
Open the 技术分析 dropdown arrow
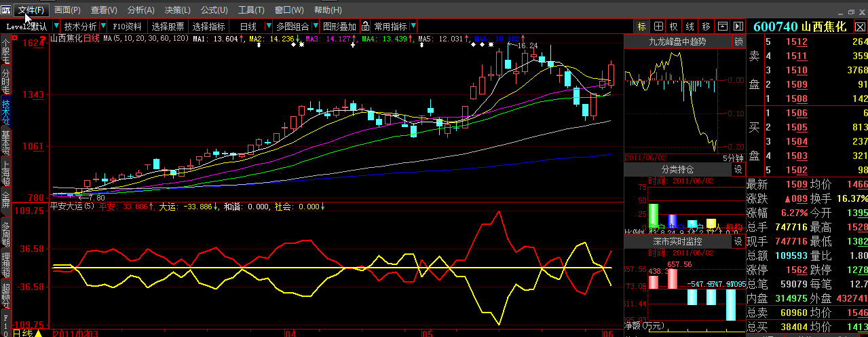(x=102, y=26)
